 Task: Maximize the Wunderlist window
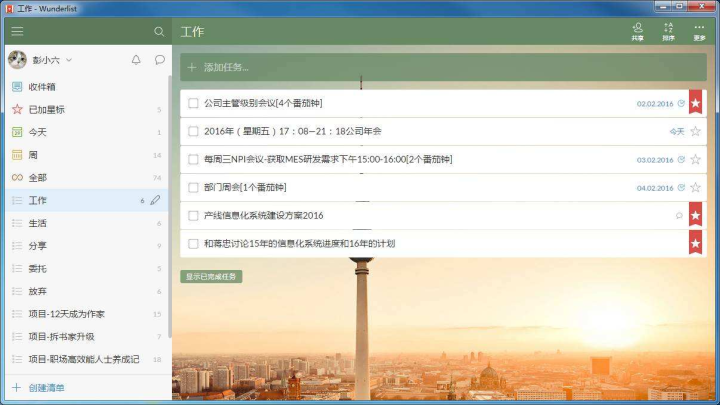point(679,6)
